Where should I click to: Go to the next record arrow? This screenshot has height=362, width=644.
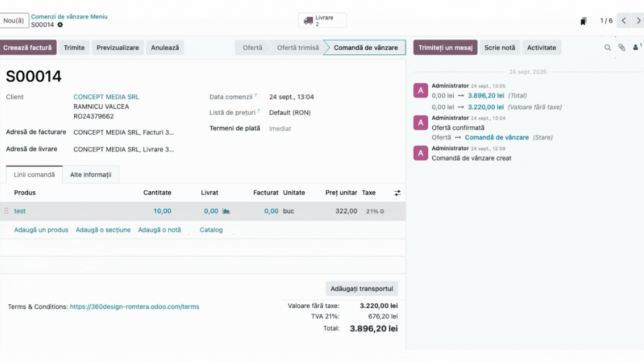click(x=638, y=21)
